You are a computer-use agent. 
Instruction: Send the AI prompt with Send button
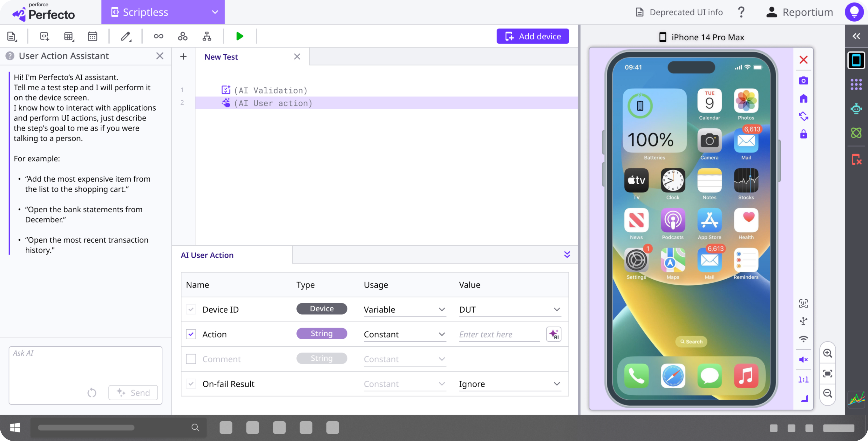click(x=133, y=393)
